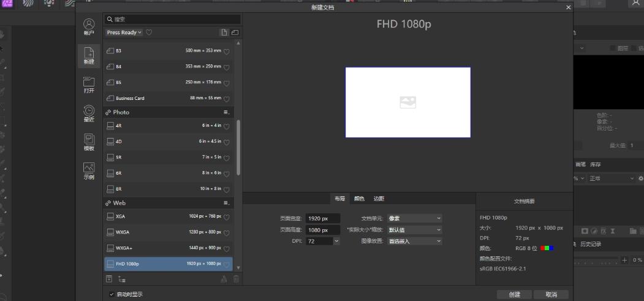Switch to the 布局 layout tab
Viewport: 644px width, 301px height.
339,199
